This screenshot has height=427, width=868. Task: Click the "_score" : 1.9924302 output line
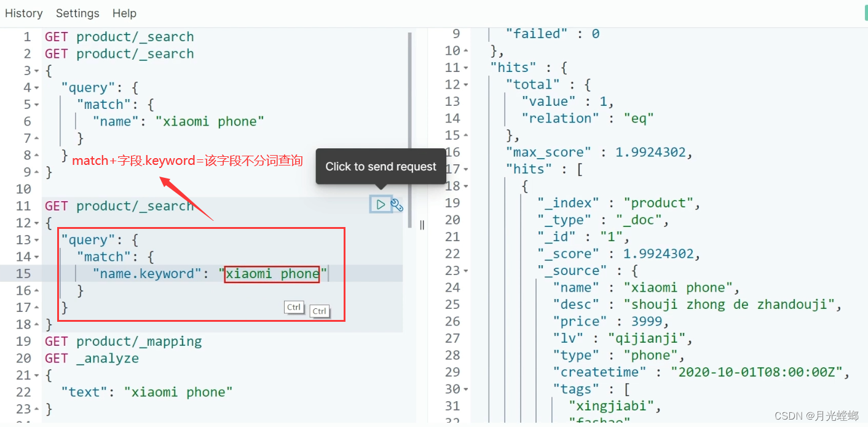tap(619, 253)
